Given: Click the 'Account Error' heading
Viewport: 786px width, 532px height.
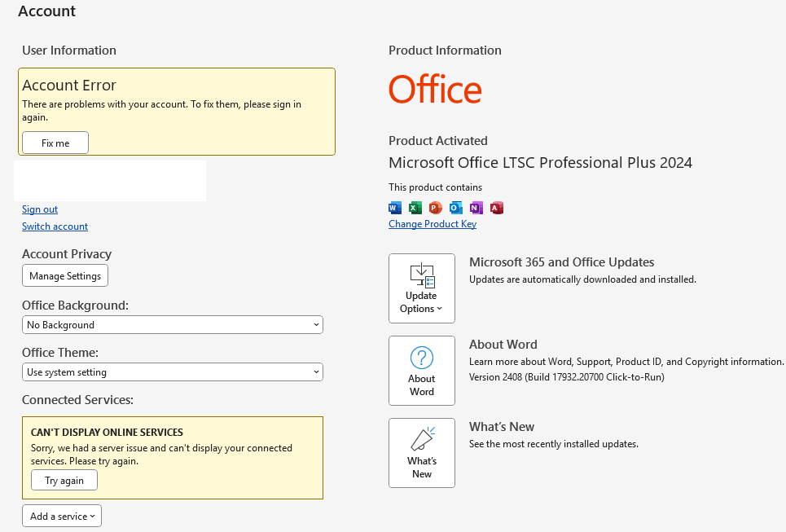Looking at the screenshot, I should [69, 86].
